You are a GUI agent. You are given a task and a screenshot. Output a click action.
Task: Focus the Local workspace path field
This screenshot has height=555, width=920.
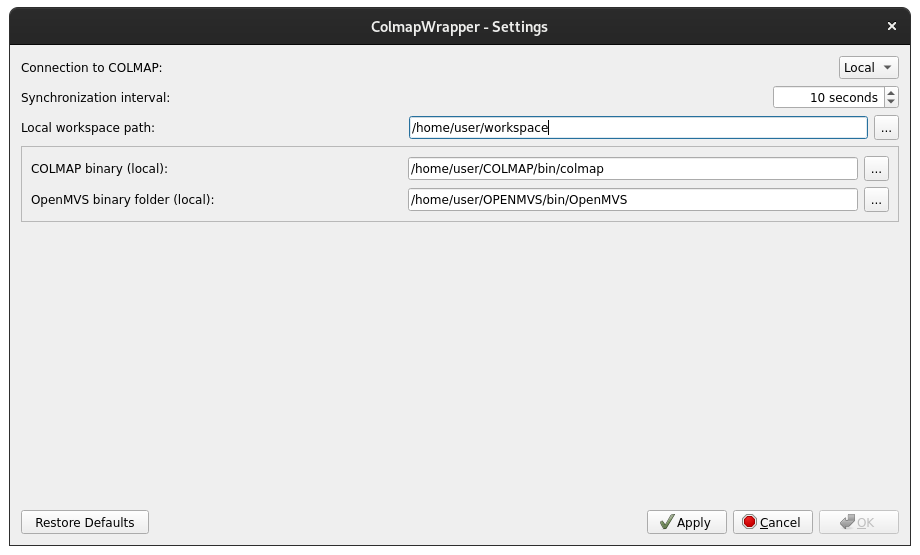tap(637, 128)
